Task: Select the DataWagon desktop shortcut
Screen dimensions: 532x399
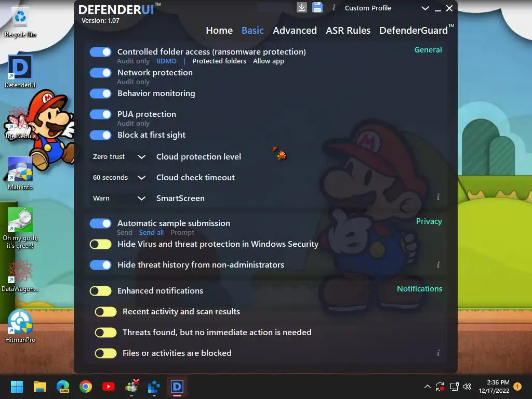Action: 20,276
